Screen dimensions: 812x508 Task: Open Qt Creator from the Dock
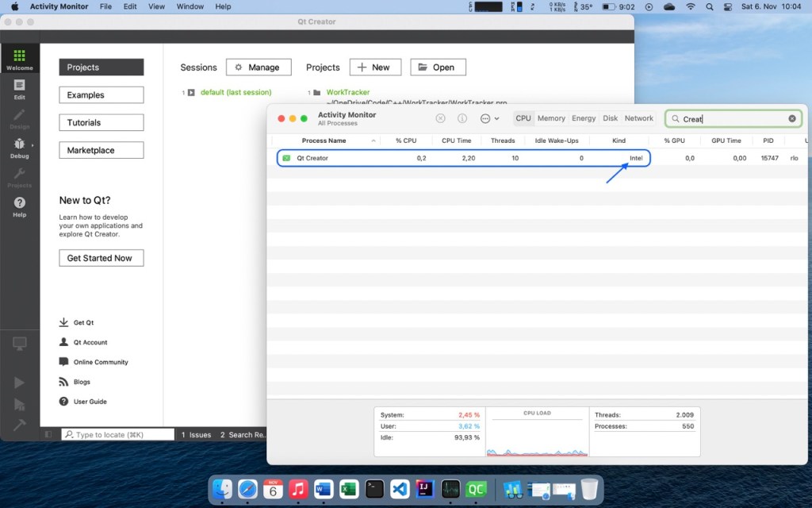point(477,489)
